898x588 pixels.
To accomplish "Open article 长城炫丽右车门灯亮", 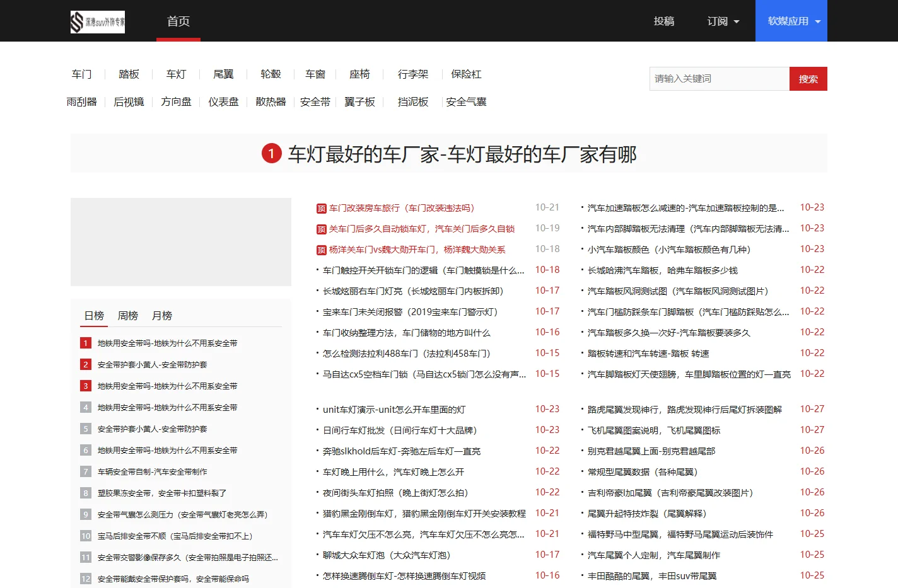I will (413, 291).
